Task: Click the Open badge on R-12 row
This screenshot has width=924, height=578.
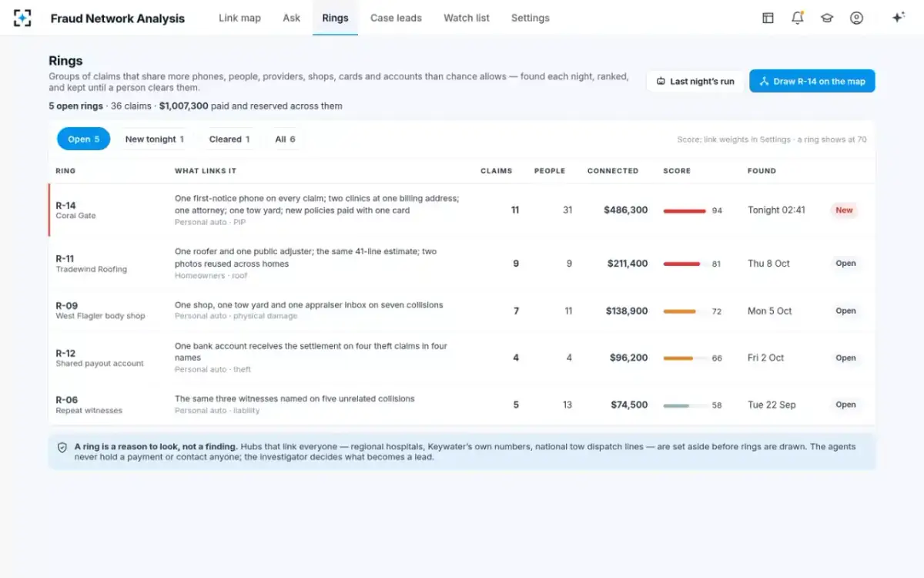Action: pos(845,358)
